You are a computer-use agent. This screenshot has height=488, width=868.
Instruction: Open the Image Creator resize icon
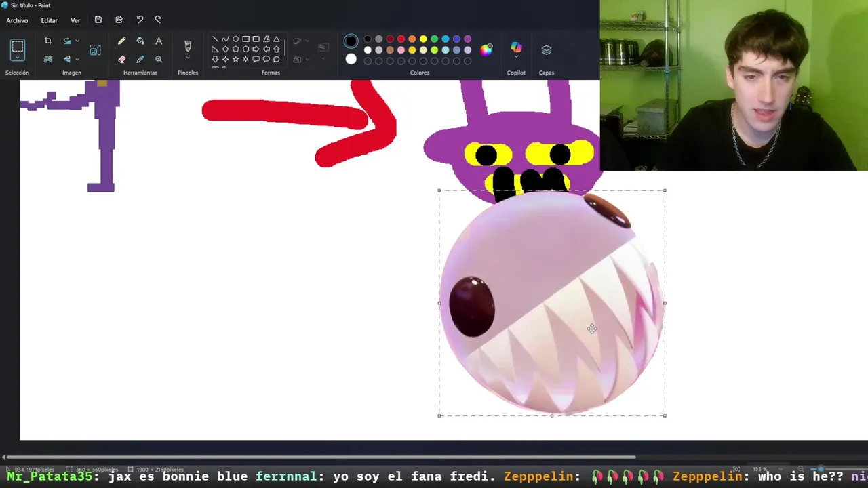tap(96, 50)
